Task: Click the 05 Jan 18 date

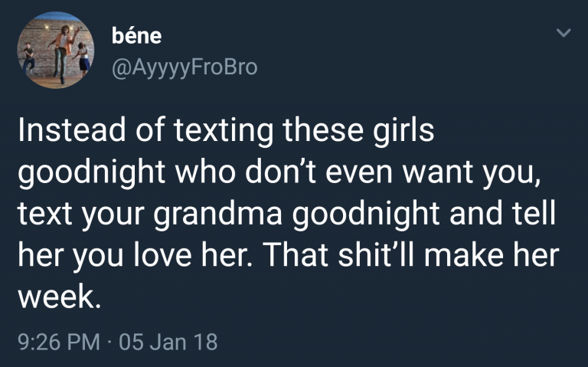Action: [x=167, y=341]
